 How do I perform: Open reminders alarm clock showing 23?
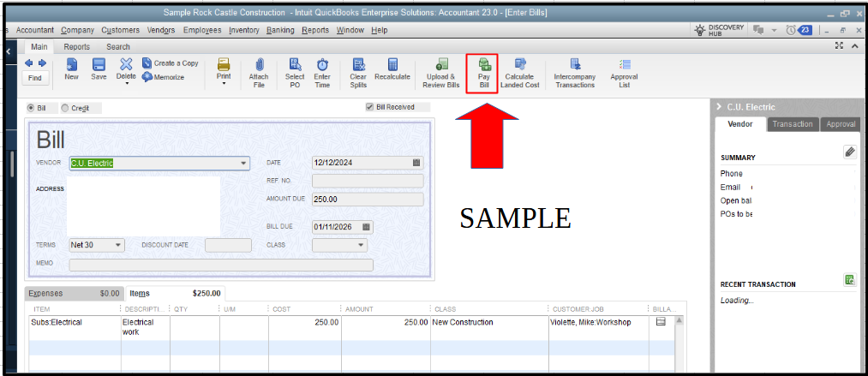click(x=799, y=31)
